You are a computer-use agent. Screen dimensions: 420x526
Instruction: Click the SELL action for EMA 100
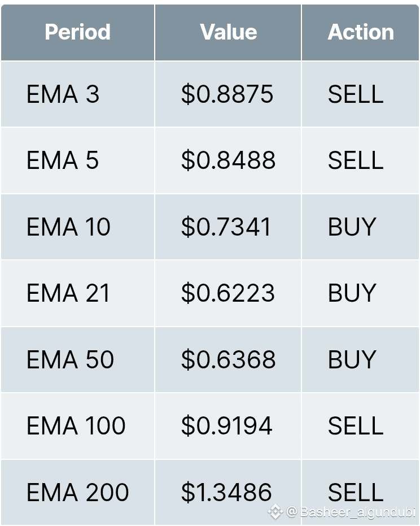click(356, 426)
